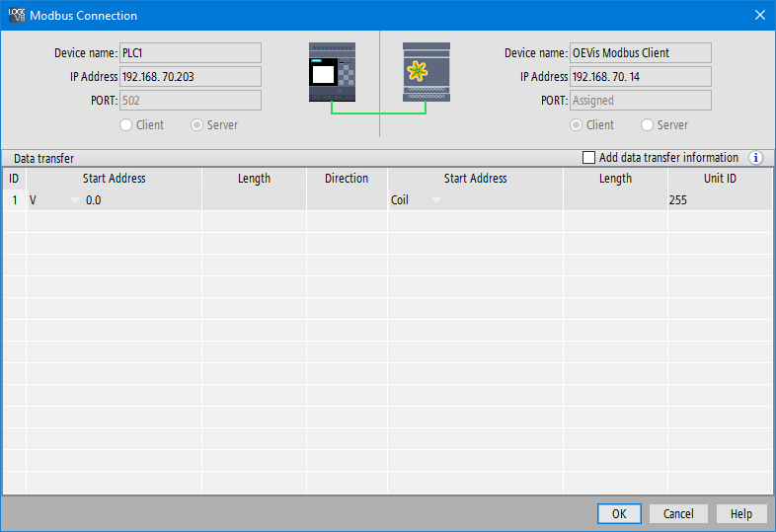Viewport: 776px width, 532px height.
Task: Select the Server radio for PLC1
Action: [x=197, y=125]
